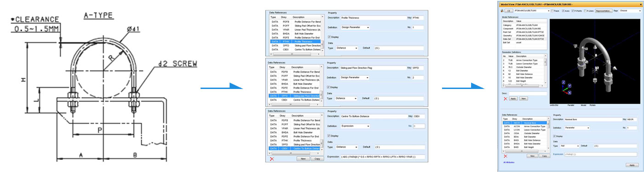Click the X axis gizmo in 3D view
This screenshot has height=172, width=644.
pos(569,93)
